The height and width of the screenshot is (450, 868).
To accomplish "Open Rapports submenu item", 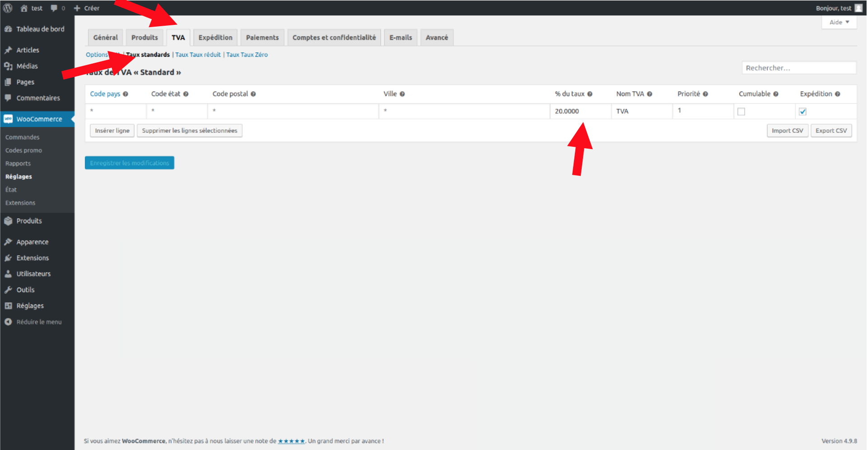I will pyautogui.click(x=18, y=164).
